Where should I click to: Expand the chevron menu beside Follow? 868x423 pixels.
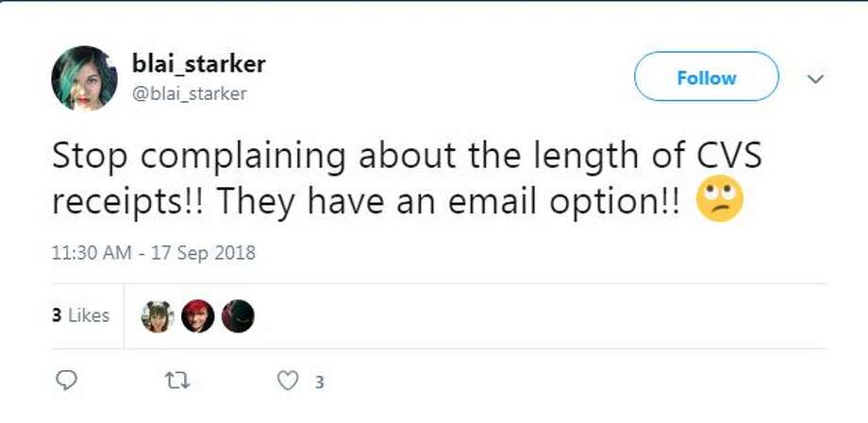[x=815, y=79]
